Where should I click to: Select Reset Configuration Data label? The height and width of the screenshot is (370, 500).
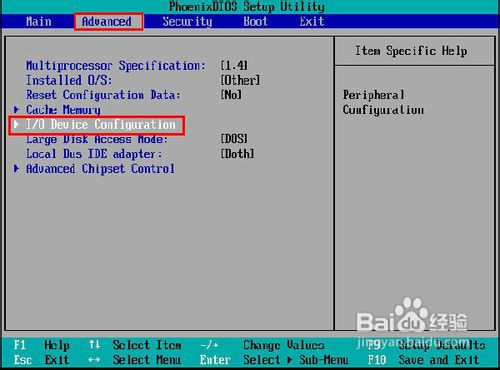click(x=103, y=95)
